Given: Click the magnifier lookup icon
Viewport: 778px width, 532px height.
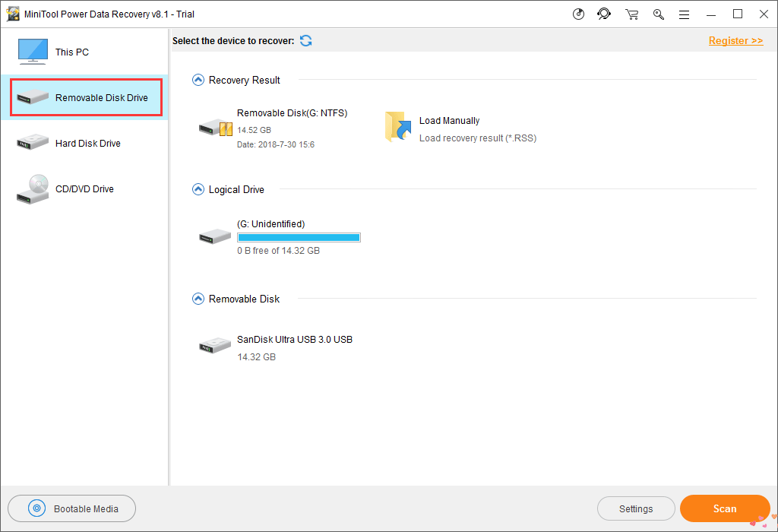Looking at the screenshot, I should (x=659, y=14).
